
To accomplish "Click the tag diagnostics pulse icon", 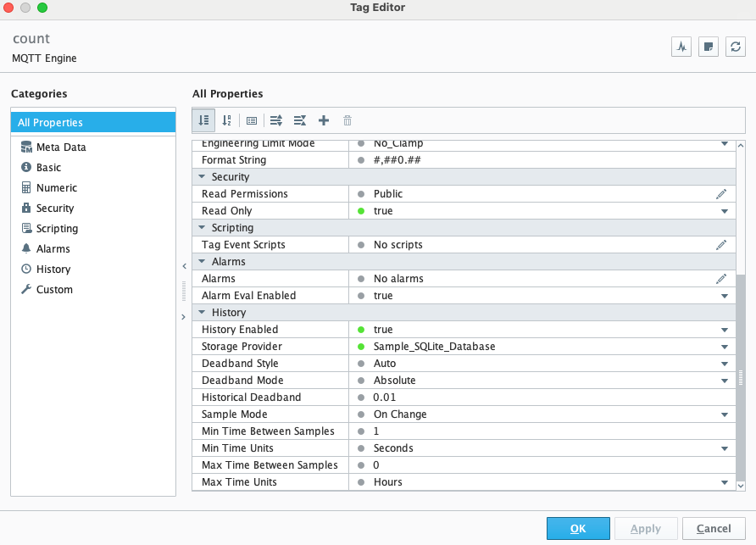I will (x=681, y=47).
